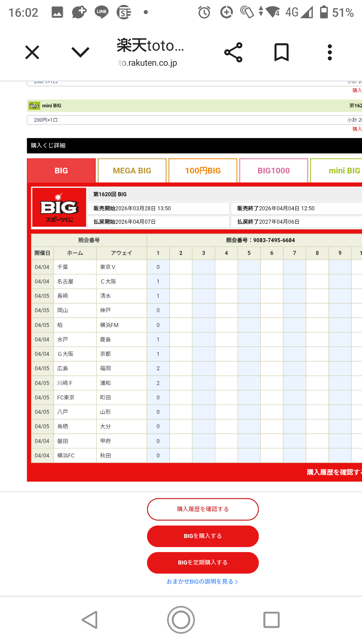Open the BIG1000 tab
Viewport: 362px width, 644px height.
[274, 171]
